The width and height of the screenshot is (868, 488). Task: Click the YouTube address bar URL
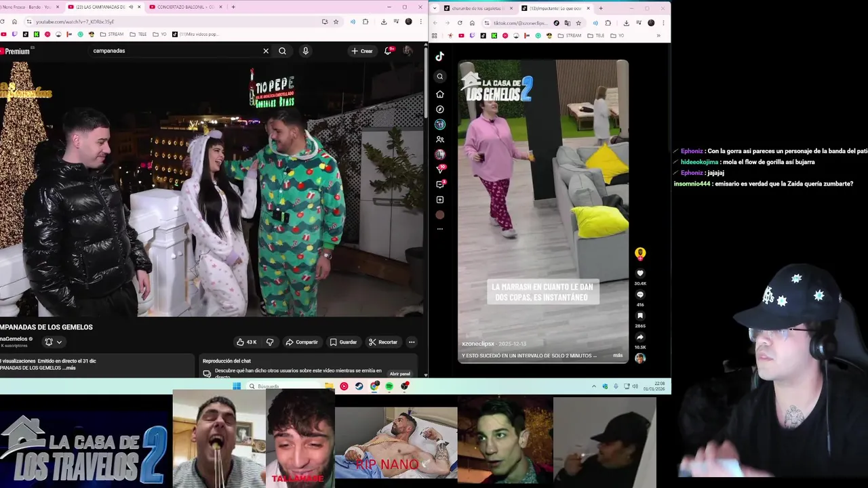coord(75,22)
